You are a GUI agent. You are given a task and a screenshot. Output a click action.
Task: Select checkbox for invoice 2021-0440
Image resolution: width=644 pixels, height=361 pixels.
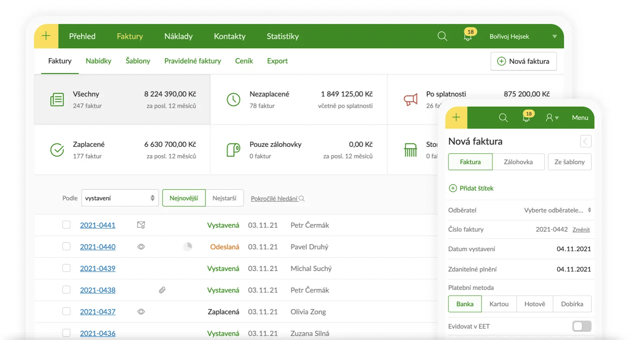pos(66,246)
